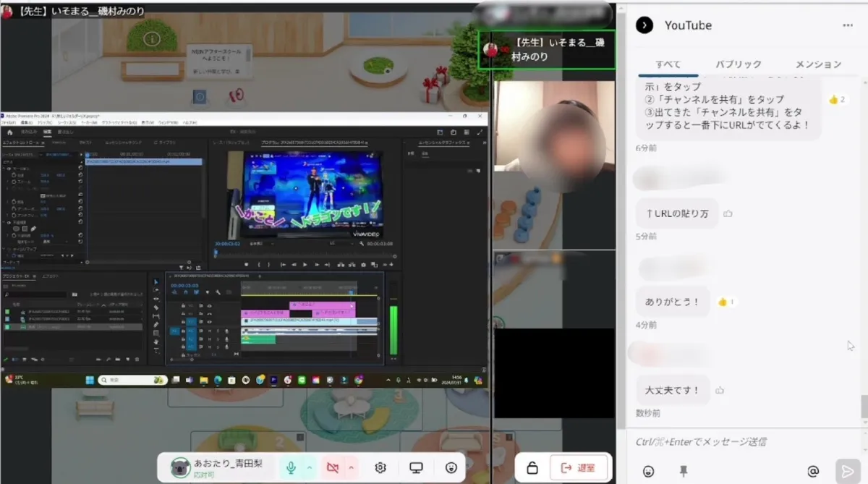Click the wrench settings icon in the Program monitor

[x=360, y=243]
